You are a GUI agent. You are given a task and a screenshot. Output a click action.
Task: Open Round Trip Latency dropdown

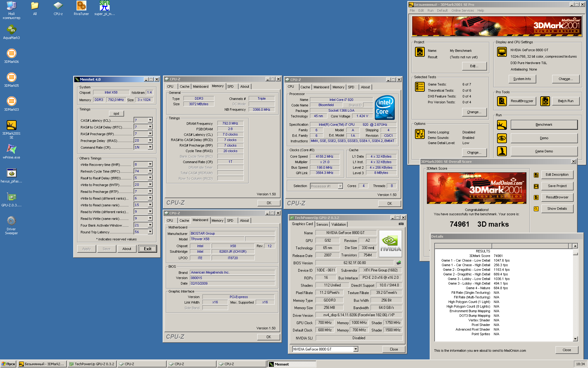(150, 232)
